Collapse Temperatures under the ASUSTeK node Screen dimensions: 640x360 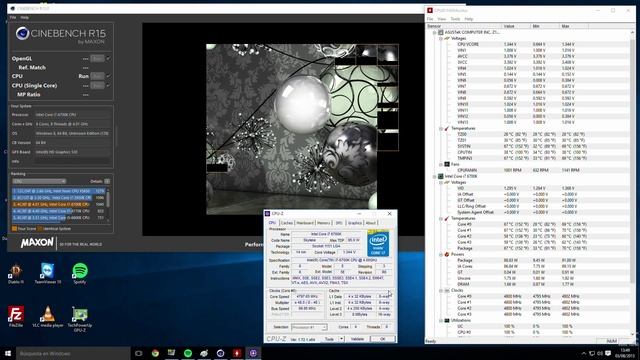441,129
